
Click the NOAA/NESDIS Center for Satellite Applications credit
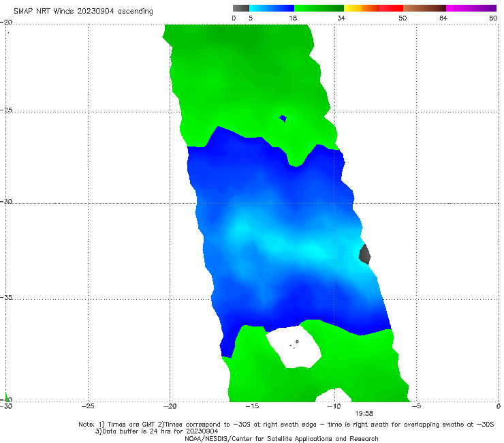(281, 438)
